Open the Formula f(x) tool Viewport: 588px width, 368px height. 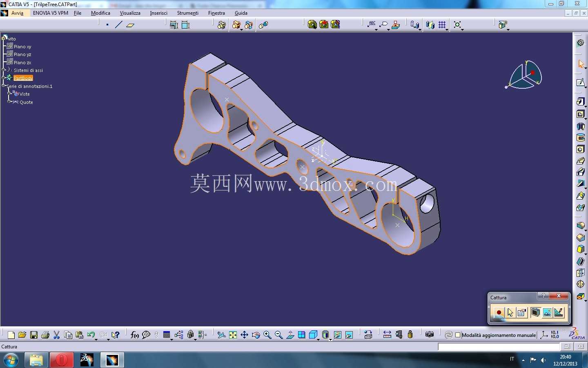pyautogui.click(x=134, y=335)
